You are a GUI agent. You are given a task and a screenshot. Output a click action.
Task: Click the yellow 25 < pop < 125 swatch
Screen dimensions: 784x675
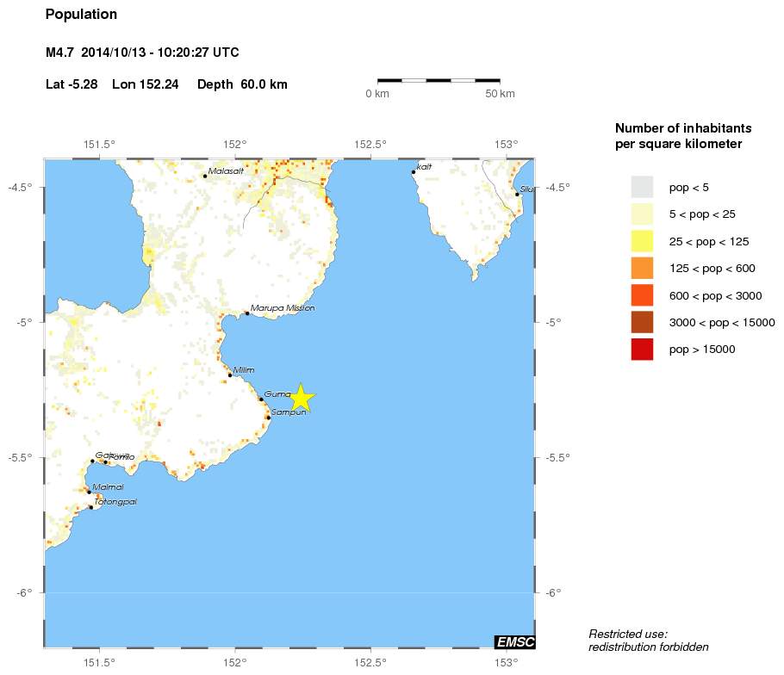click(642, 241)
